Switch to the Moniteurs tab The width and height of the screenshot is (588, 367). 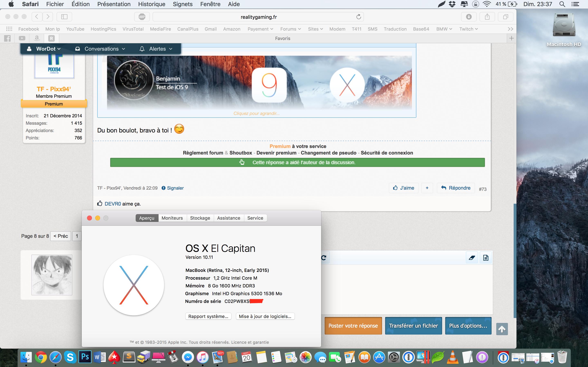coord(172,218)
